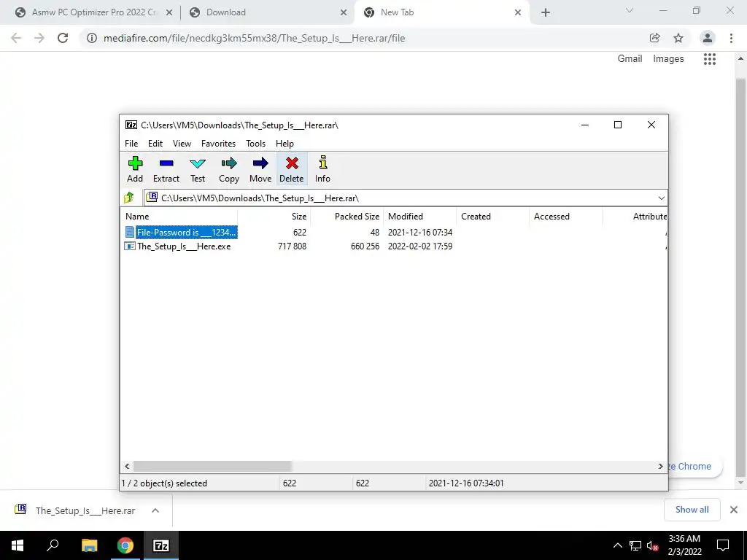747x560 pixels.
Task: Click the 2022-02-02 17:59 modified date
Action: pyautogui.click(x=419, y=246)
